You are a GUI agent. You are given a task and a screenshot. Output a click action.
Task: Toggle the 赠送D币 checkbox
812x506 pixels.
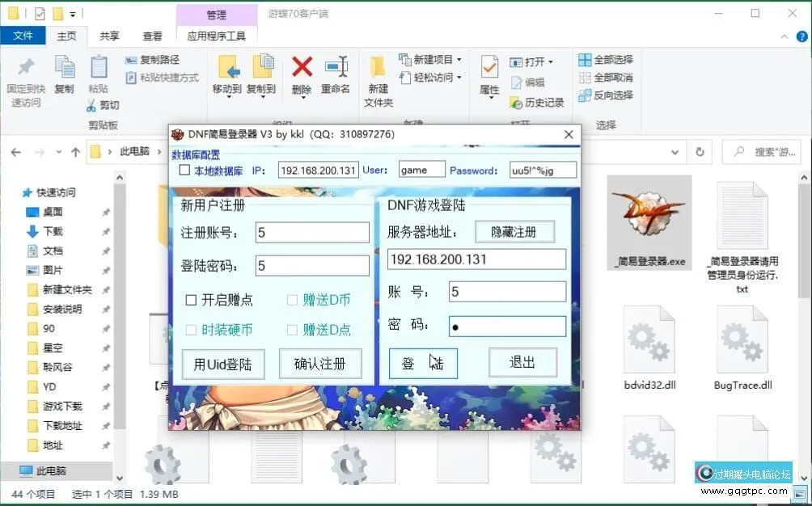pos(291,299)
